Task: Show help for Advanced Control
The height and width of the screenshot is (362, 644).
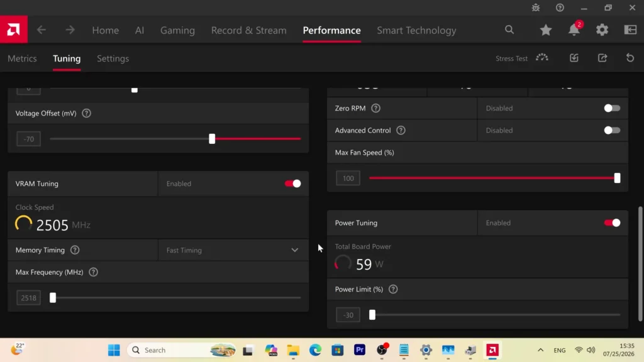Action: coord(401,131)
